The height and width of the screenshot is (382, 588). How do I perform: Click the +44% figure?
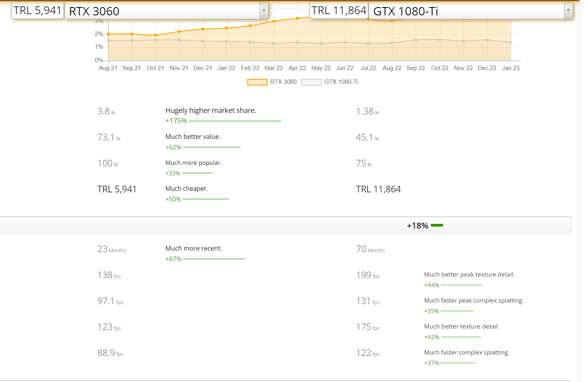click(432, 285)
